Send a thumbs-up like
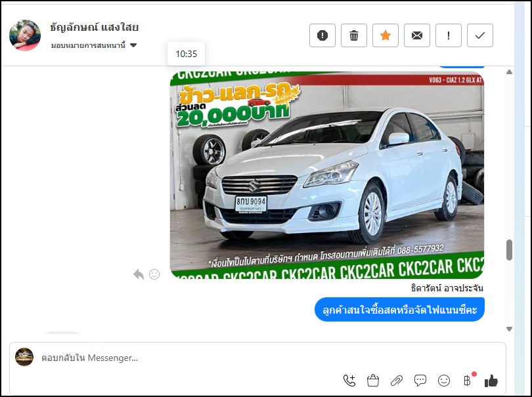 491,381
